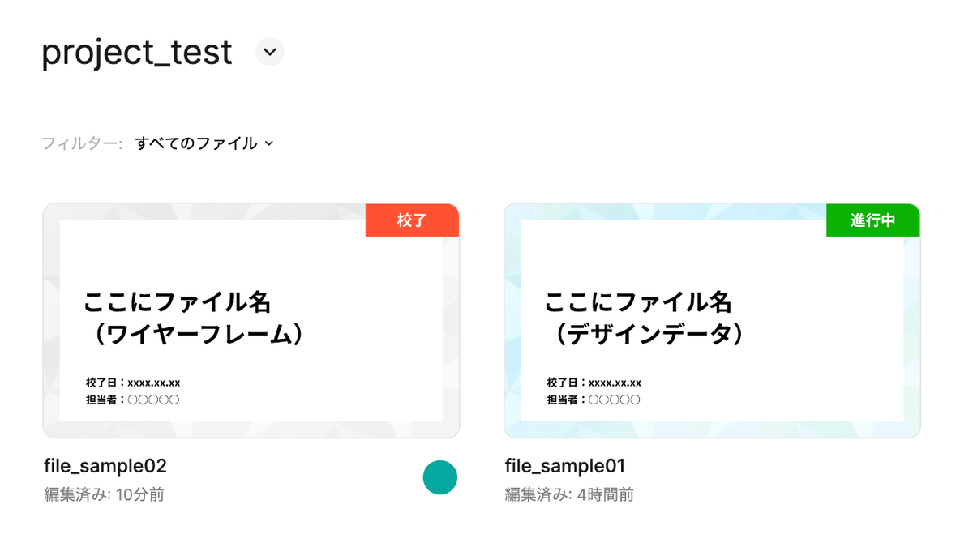
Task: Select the file_sample02 file name
Action: tap(105, 466)
